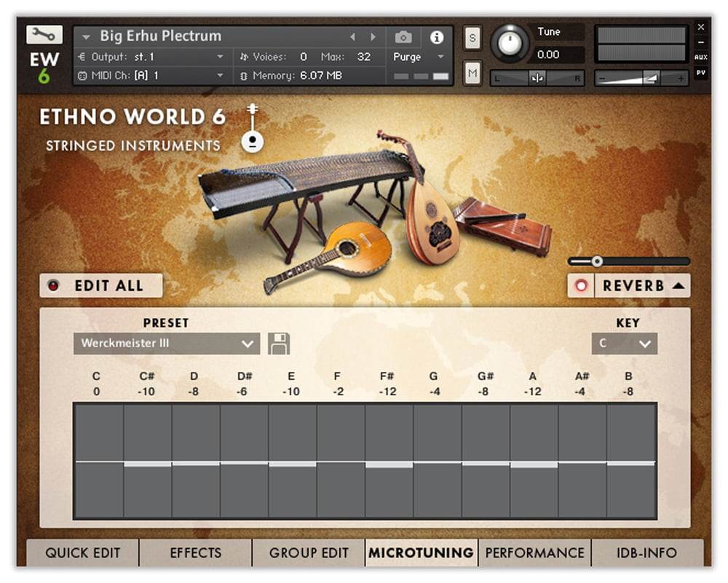This screenshot has height=583, width=728.
Task: Toggle the EDIT ALL button
Action: click(x=101, y=285)
